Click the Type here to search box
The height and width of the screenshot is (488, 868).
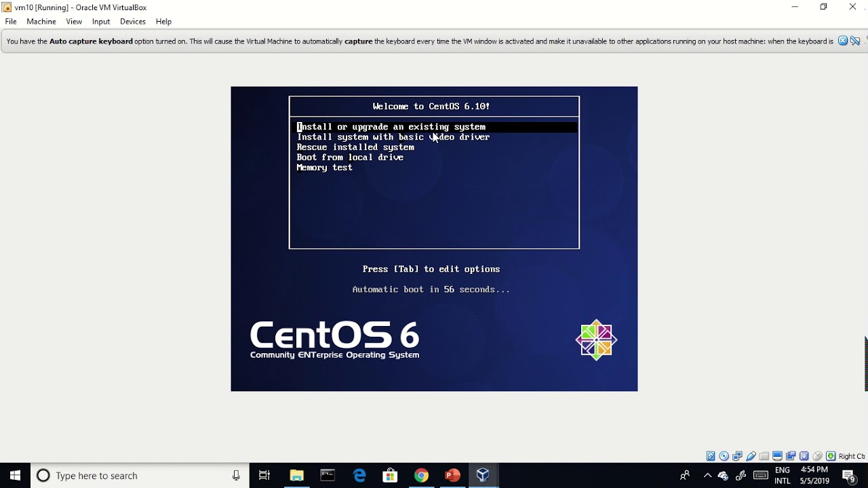click(139, 476)
